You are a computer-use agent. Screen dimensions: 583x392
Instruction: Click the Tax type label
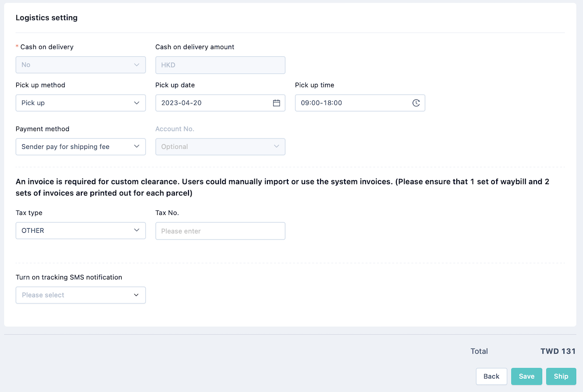tap(29, 213)
